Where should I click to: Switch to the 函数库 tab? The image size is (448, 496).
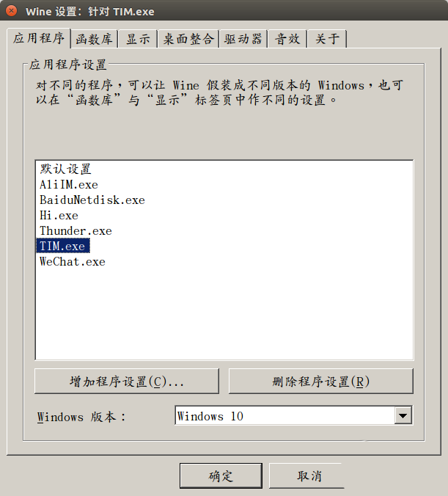[x=94, y=39]
